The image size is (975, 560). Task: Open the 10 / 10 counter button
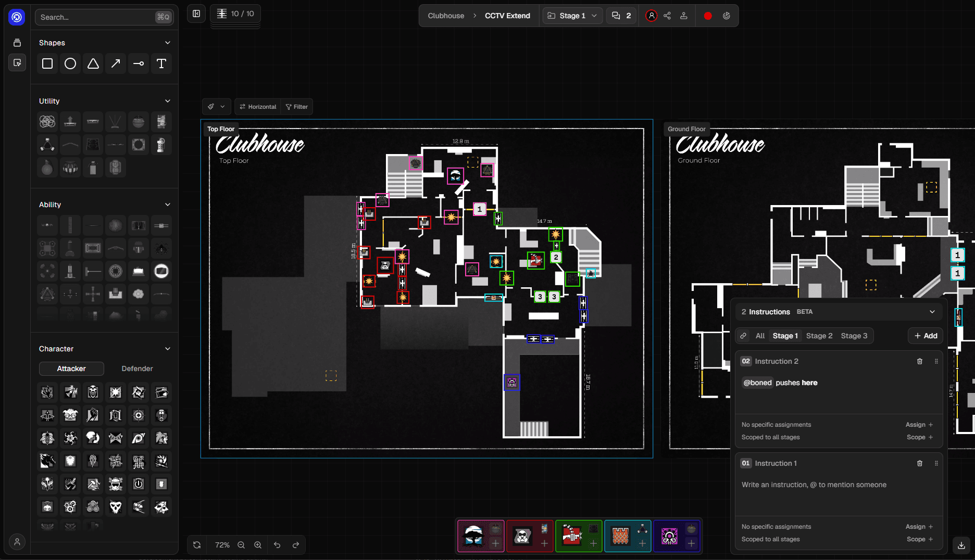point(235,14)
